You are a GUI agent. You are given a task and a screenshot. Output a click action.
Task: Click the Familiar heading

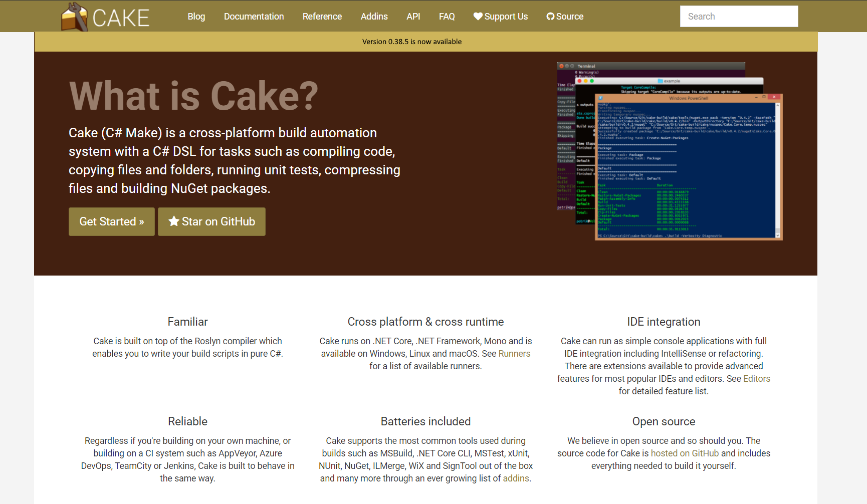[x=187, y=322]
